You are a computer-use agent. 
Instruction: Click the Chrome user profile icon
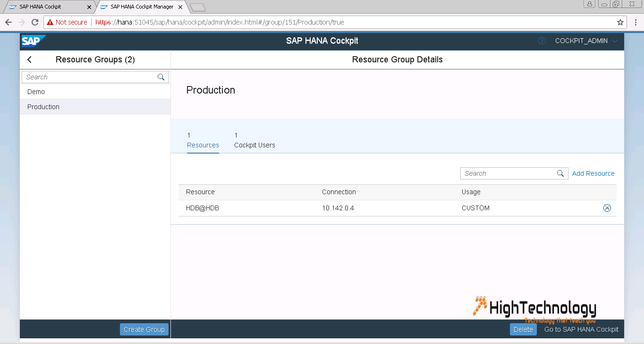[590, 4]
